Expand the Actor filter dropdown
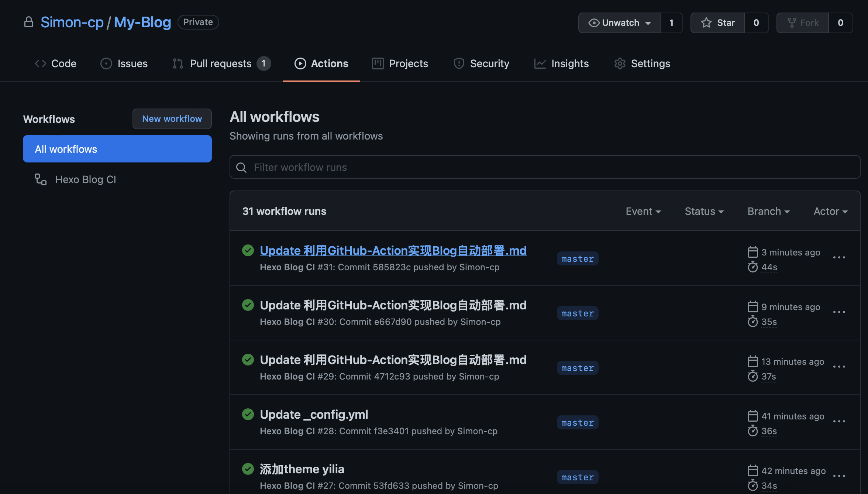This screenshot has width=868, height=494. 831,211
